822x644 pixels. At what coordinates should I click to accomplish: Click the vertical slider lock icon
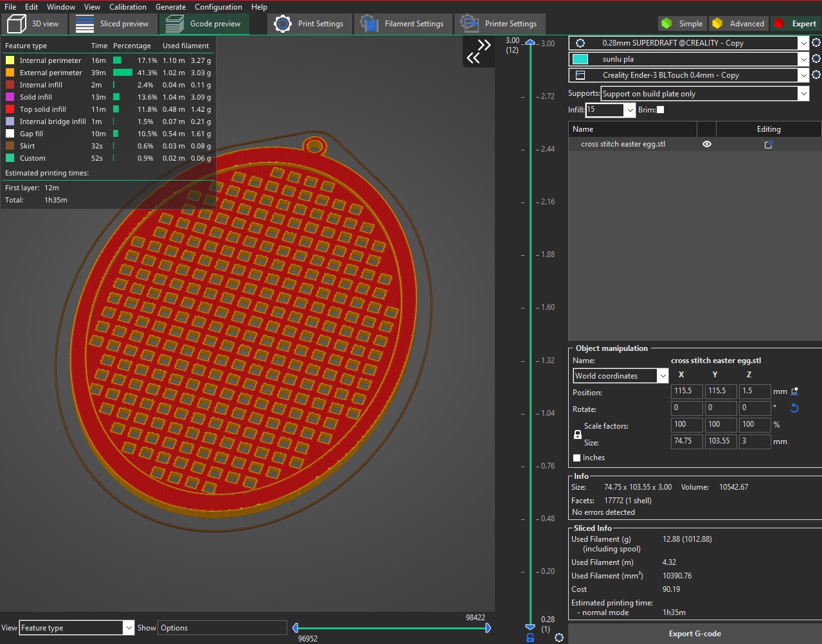530,638
